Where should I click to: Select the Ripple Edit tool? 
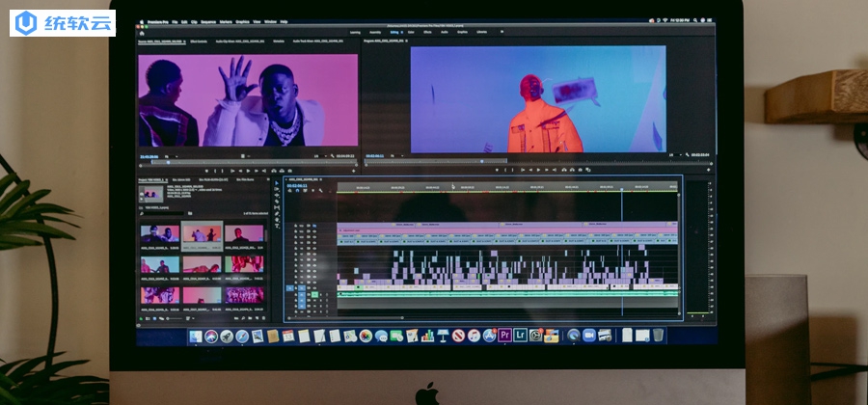tap(277, 196)
